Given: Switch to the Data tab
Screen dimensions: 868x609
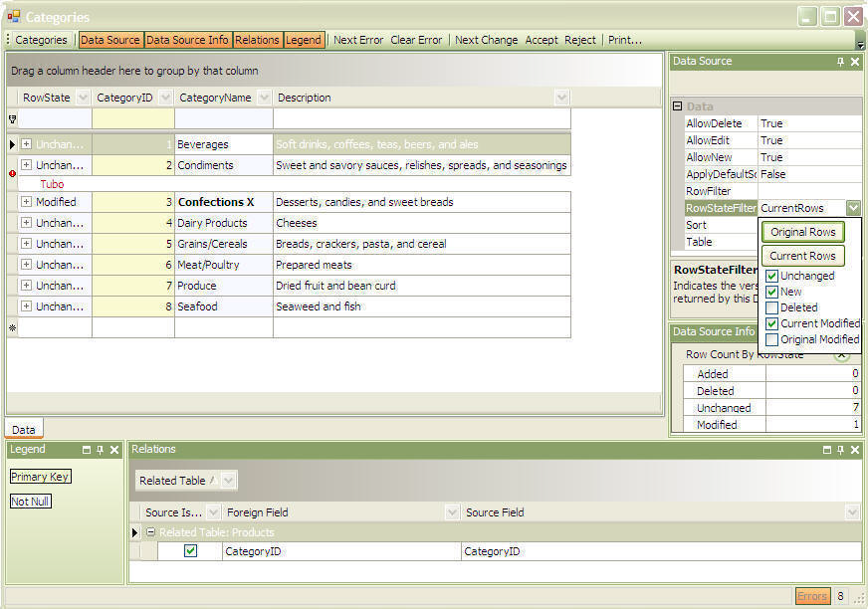Looking at the screenshot, I should click(x=23, y=430).
